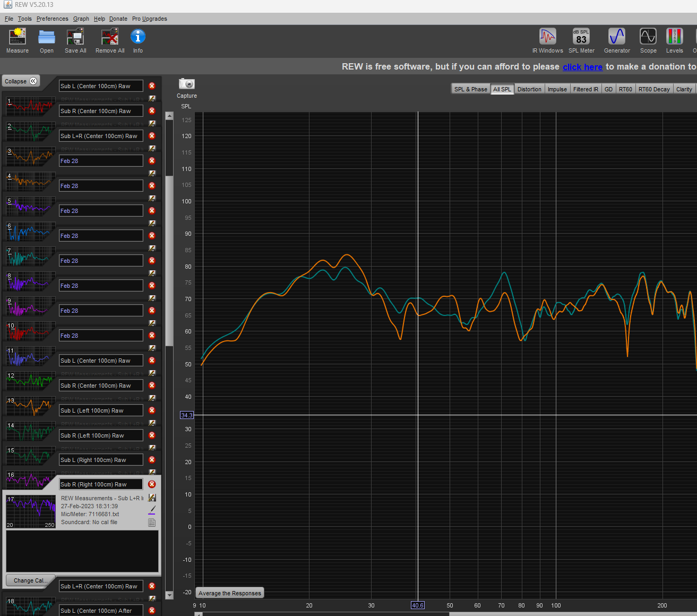Viewport: 697px width, 616px height.
Task: Open the Graph menu
Action: click(81, 19)
